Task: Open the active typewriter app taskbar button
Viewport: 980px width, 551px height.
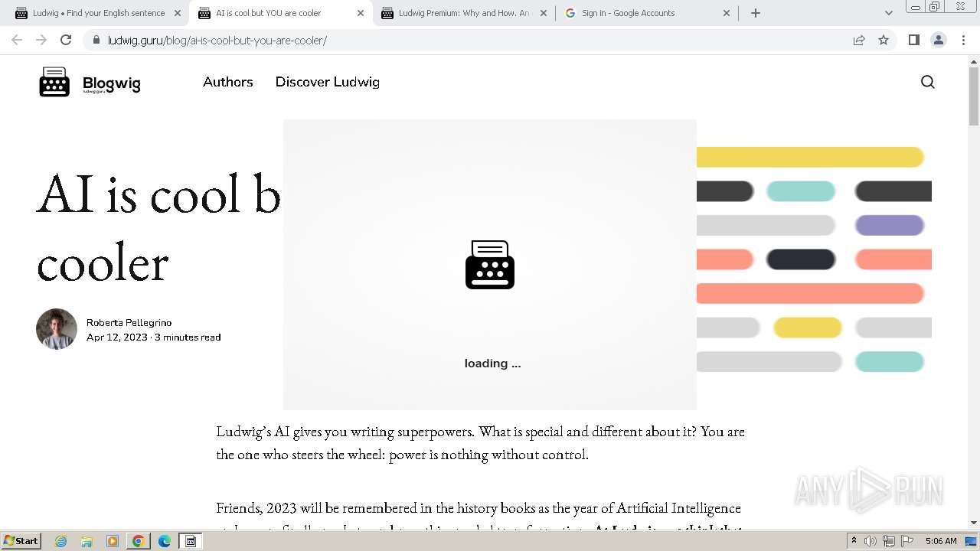Action: [191, 541]
